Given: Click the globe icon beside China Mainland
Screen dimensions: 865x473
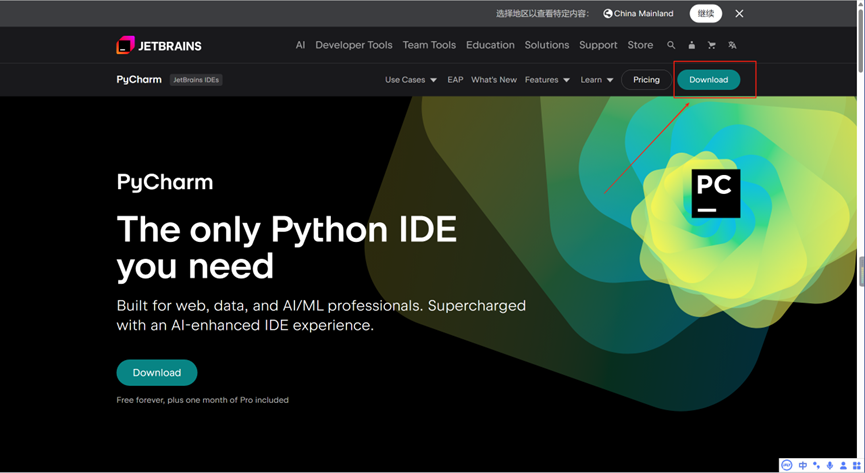Looking at the screenshot, I should (607, 13).
